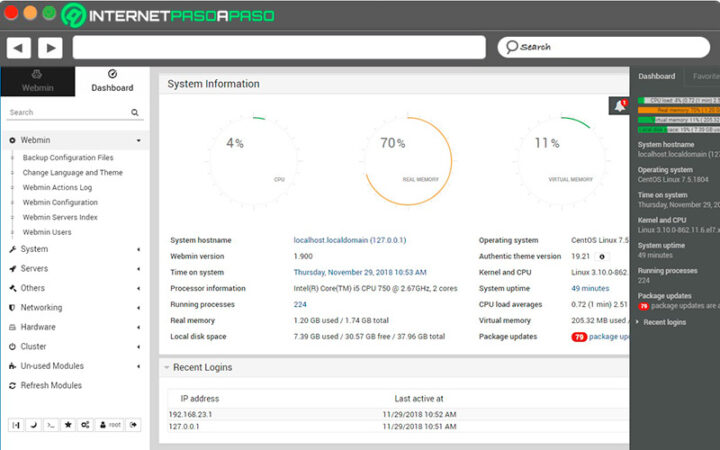Image resolution: width=720 pixels, height=450 pixels.
Task: Click the IP address column header
Action: point(200,399)
